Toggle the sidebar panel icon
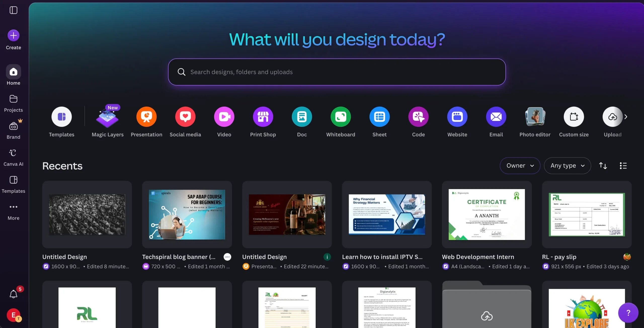Viewport: 644px width, 328px height. tap(13, 10)
